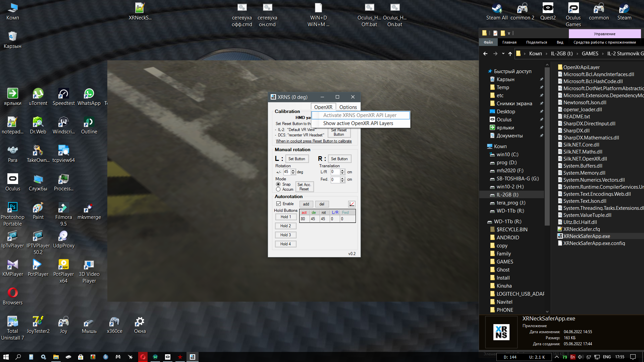Open tcpview64 desktop shortcut
Viewport: 644px width, 362px height.
[63, 154]
